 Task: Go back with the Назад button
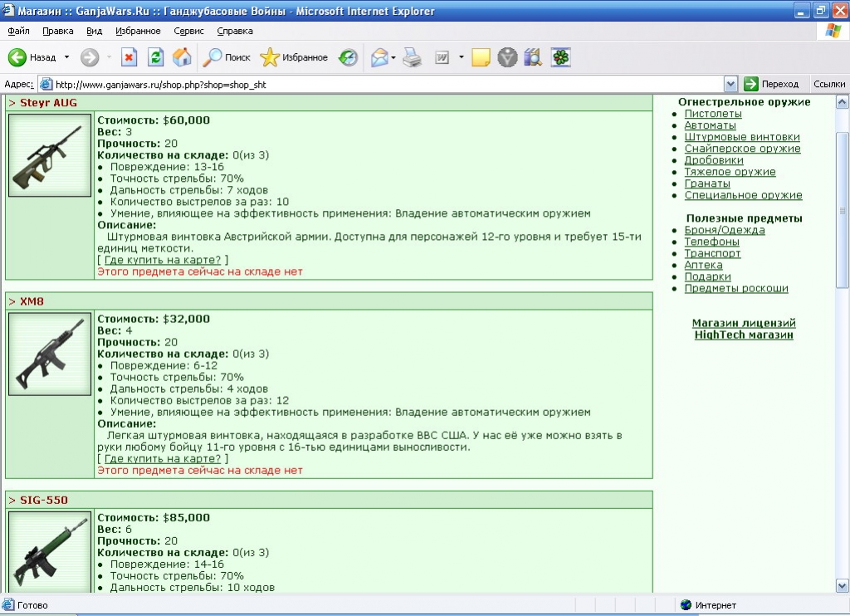pyautogui.click(x=32, y=57)
